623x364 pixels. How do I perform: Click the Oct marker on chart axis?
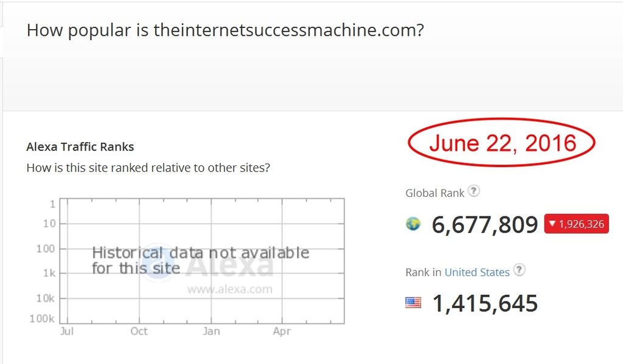(x=139, y=331)
